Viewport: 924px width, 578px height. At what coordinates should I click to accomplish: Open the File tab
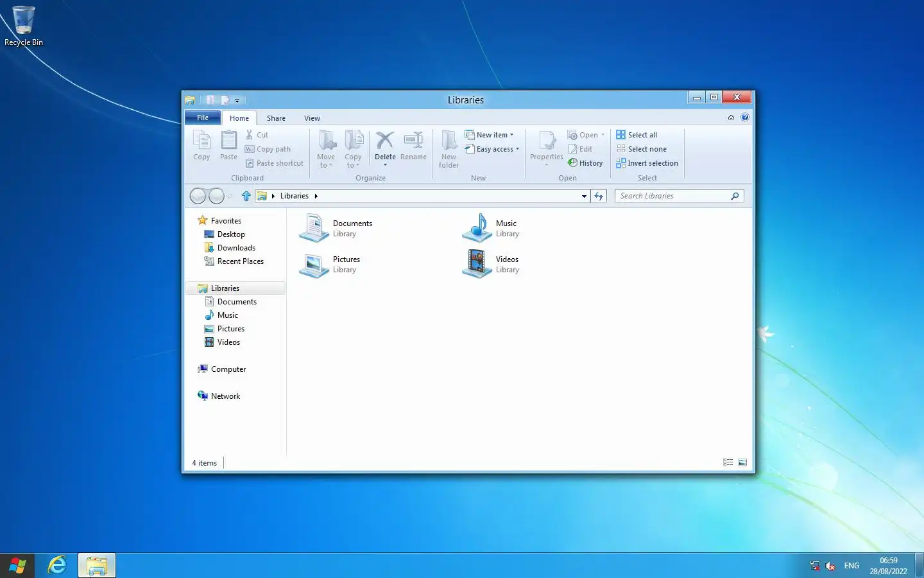point(203,118)
